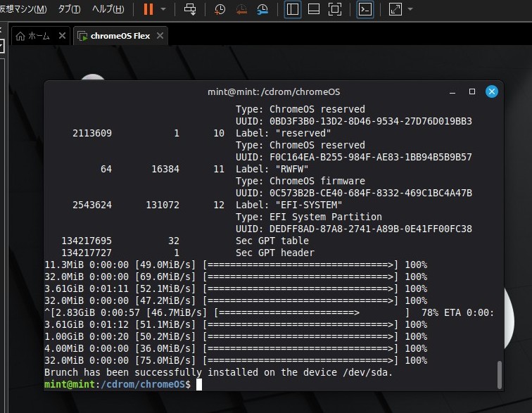This screenshot has height=413, width=532.
Task: Open the snapshot manager
Action: pyautogui.click(x=262, y=9)
